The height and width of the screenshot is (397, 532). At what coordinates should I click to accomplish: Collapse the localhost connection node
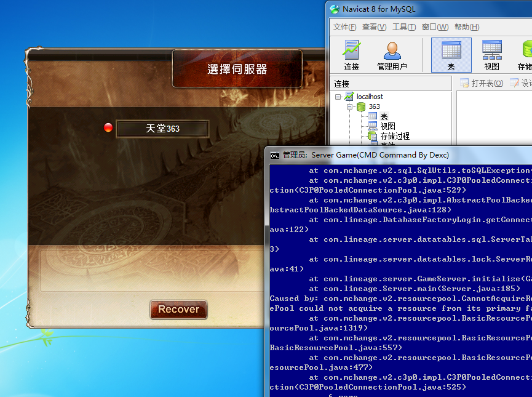(x=338, y=97)
